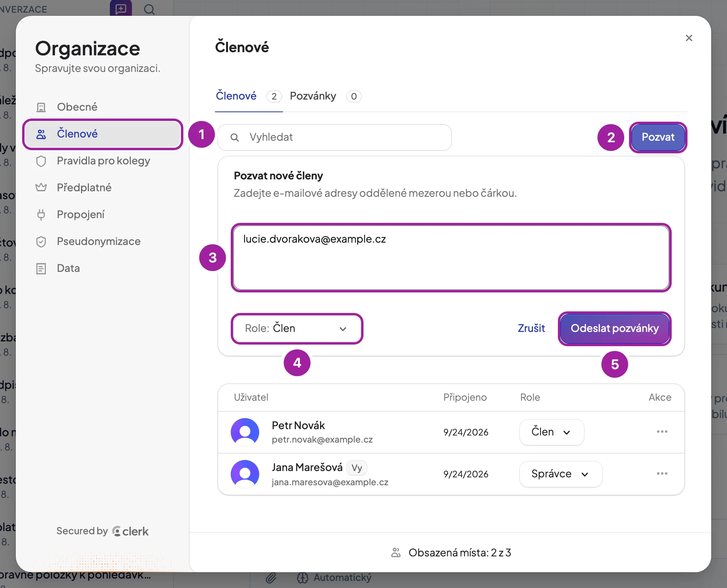Click Zrušit to cancel invitation
The width and height of the screenshot is (727, 588).
[531, 328]
